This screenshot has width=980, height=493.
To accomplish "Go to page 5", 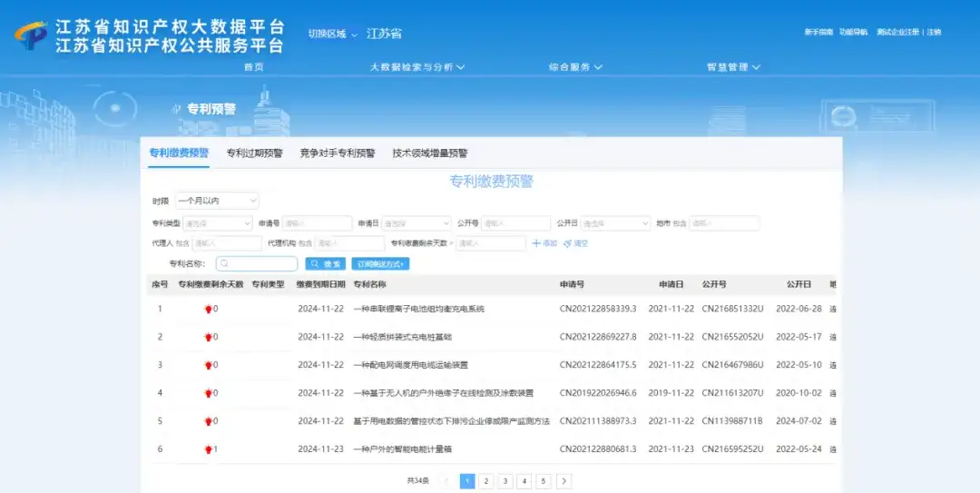I will pyautogui.click(x=544, y=481).
